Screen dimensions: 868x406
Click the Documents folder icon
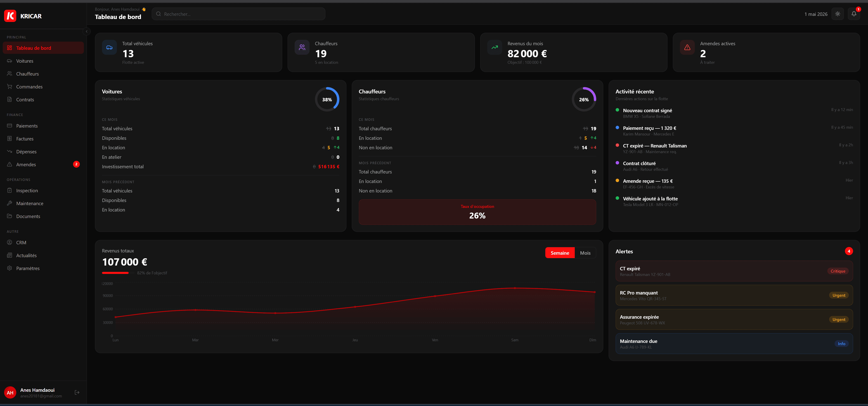point(9,216)
